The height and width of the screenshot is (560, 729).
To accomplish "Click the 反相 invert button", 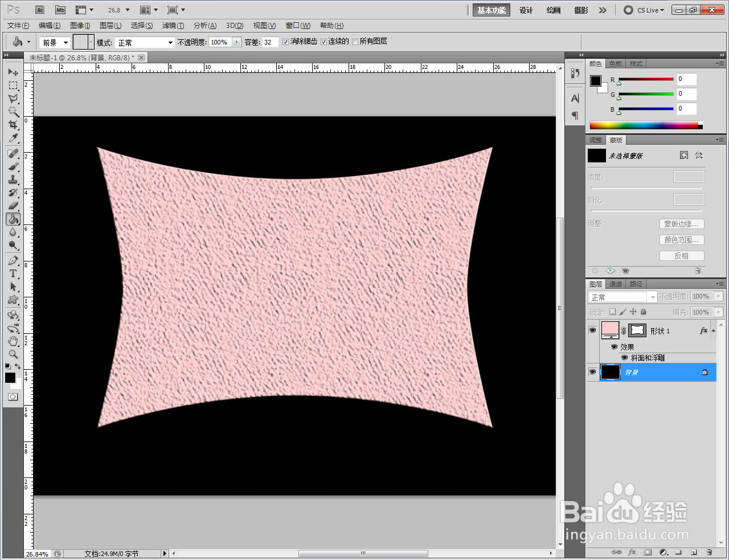I will click(x=682, y=256).
